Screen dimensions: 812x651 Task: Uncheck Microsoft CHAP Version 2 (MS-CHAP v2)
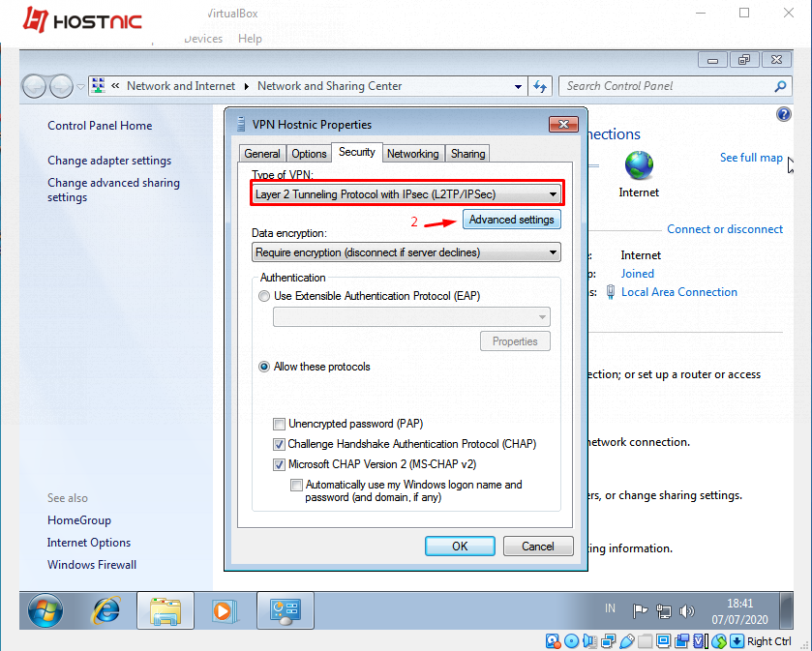click(x=279, y=464)
